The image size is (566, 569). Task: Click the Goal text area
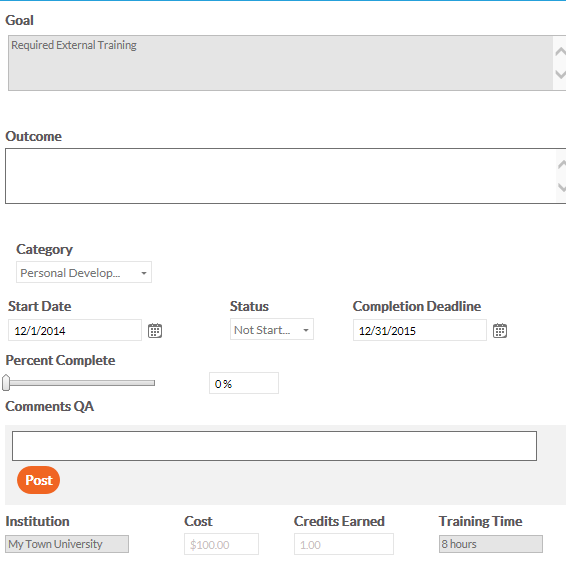click(280, 63)
